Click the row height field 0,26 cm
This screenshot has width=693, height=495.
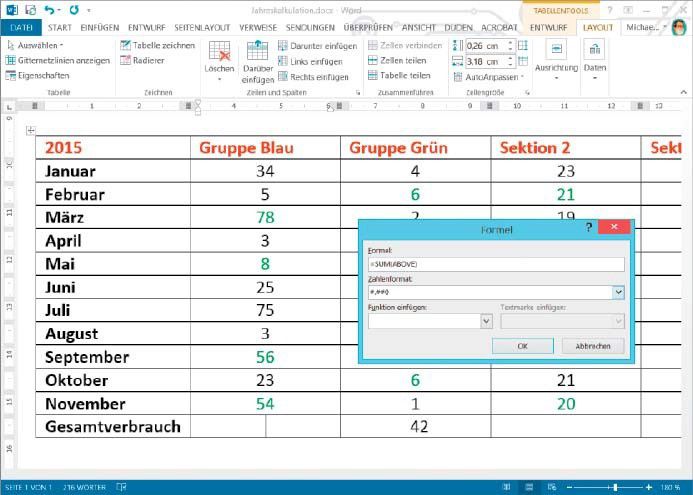485,46
